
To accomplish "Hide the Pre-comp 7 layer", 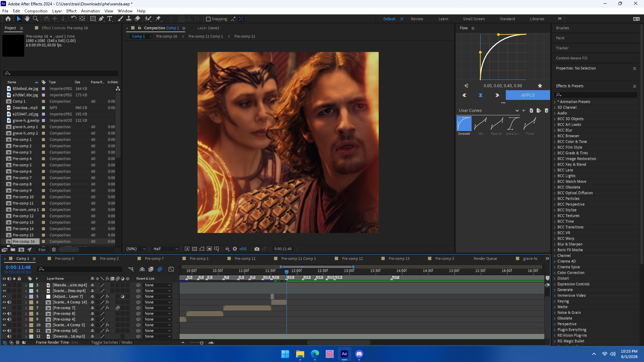I will [x=4, y=308].
